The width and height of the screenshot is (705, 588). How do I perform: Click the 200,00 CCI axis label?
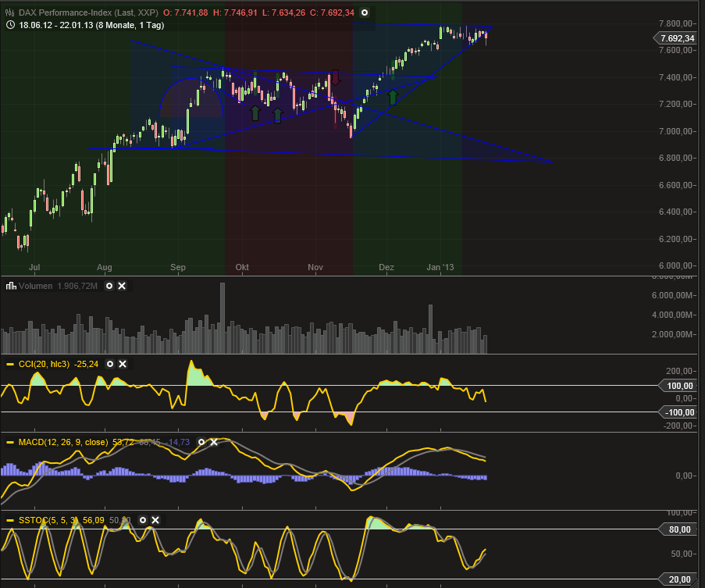pyautogui.click(x=679, y=371)
